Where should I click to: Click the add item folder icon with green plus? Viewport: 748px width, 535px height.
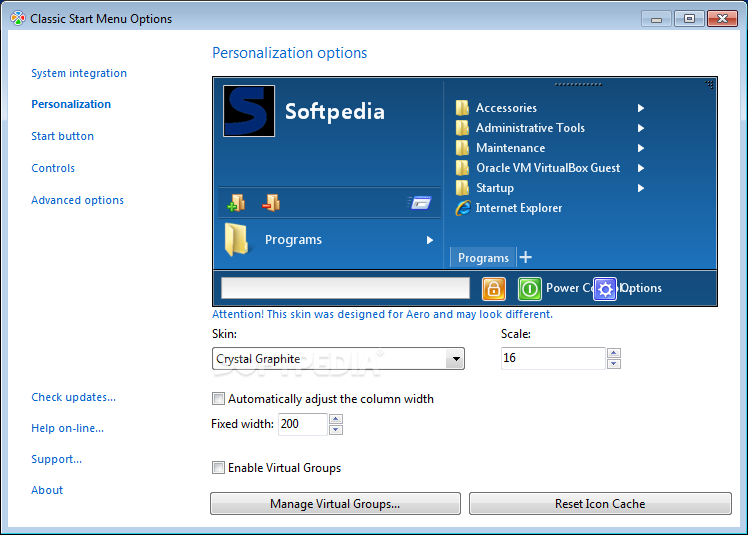(236, 203)
